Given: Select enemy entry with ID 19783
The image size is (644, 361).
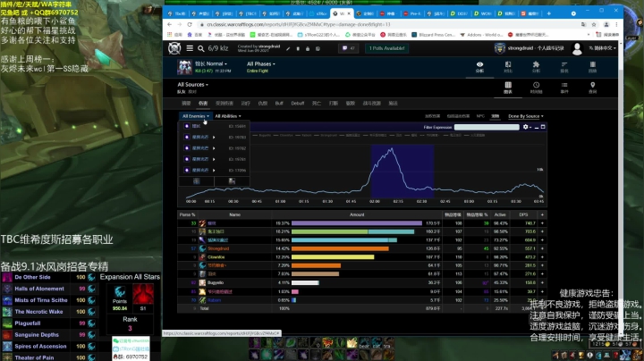Looking at the screenshot, I should coord(215,137).
